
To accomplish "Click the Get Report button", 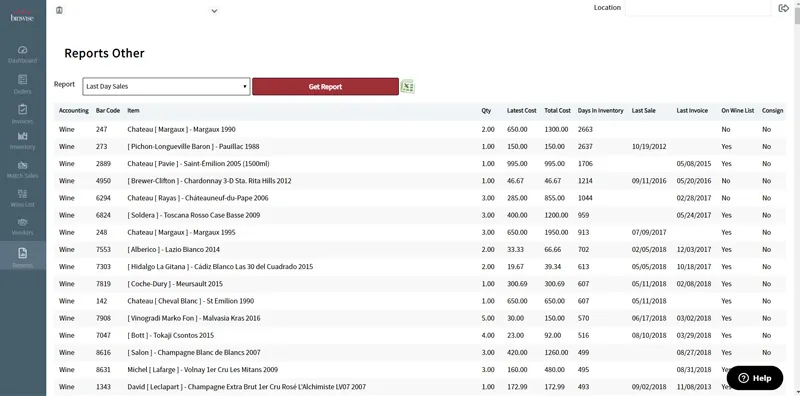I will pos(325,86).
